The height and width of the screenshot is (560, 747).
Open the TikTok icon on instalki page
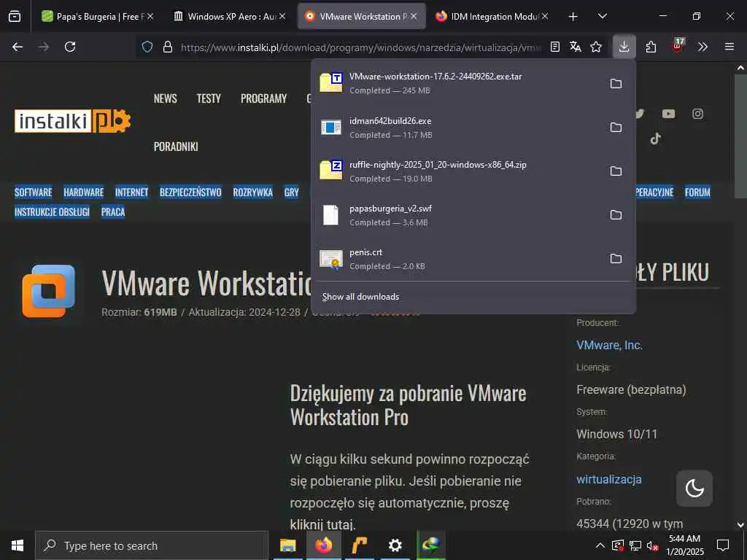click(x=656, y=139)
